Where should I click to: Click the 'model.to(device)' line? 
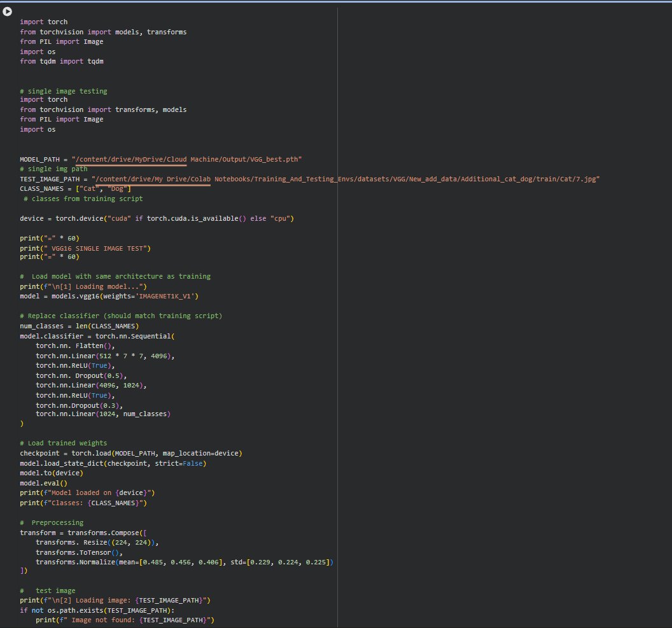[52, 473]
